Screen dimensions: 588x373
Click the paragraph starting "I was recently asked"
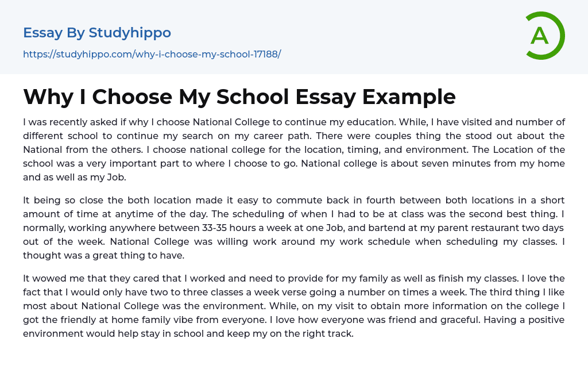click(293, 149)
